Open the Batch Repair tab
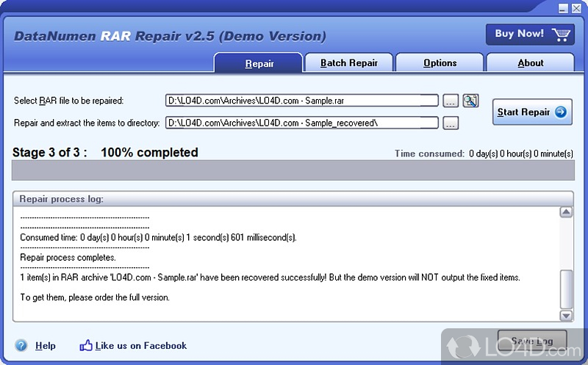 [348, 62]
